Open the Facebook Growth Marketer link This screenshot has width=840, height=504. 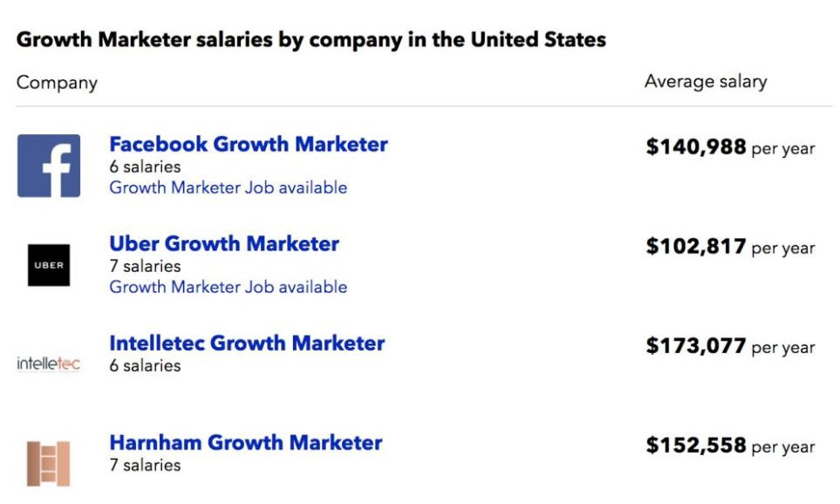click(x=249, y=145)
